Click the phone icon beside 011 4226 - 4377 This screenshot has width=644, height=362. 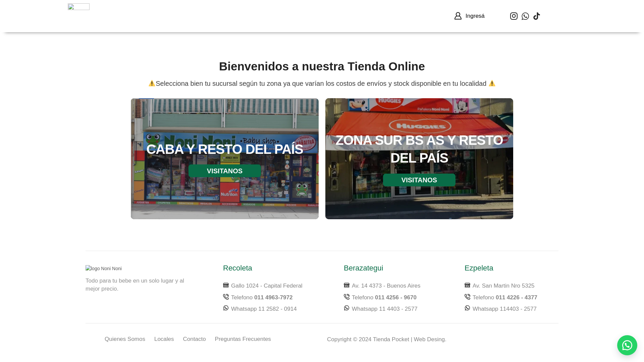(467, 297)
